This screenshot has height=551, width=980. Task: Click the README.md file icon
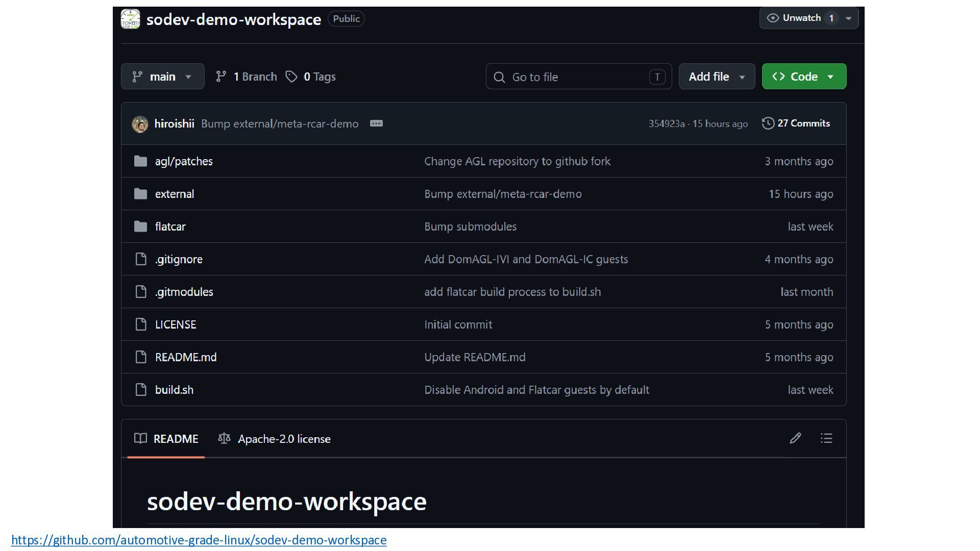[x=140, y=357]
